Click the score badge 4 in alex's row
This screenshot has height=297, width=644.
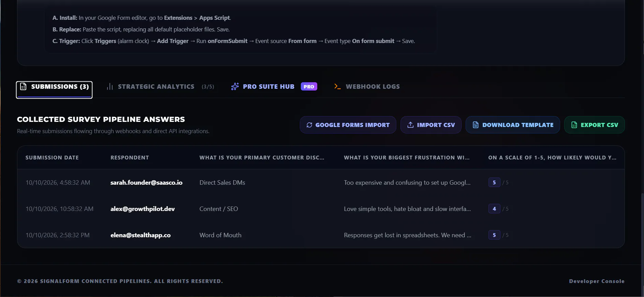(x=494, y=209)
